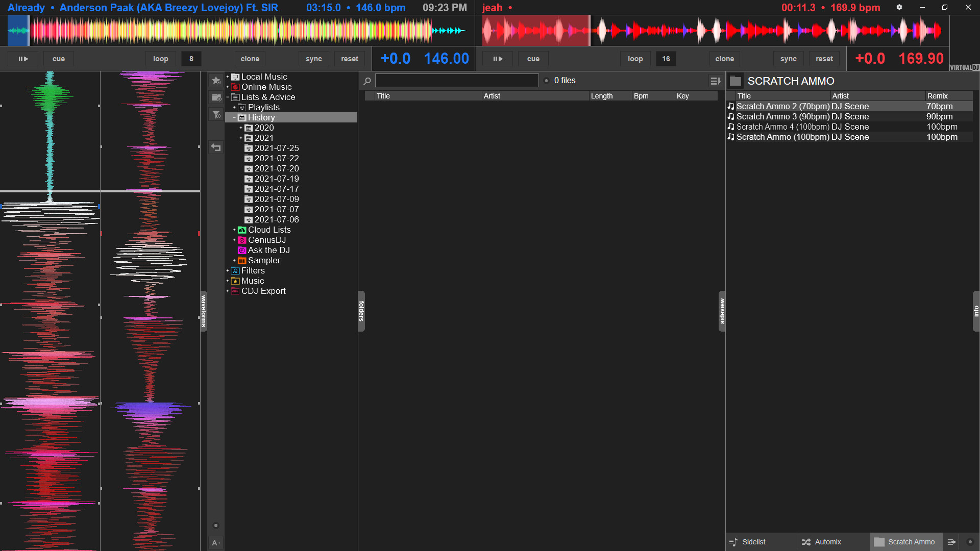Click the Music star folder icon
The width and height of the screenshot is (980, 551).
click(235, 281)
